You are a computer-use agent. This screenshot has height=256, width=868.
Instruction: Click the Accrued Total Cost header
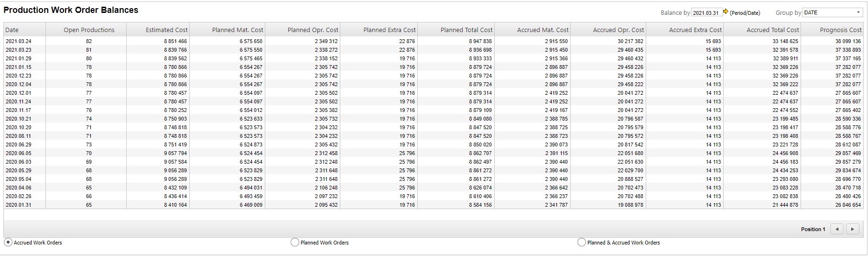[x=772, y=30]
